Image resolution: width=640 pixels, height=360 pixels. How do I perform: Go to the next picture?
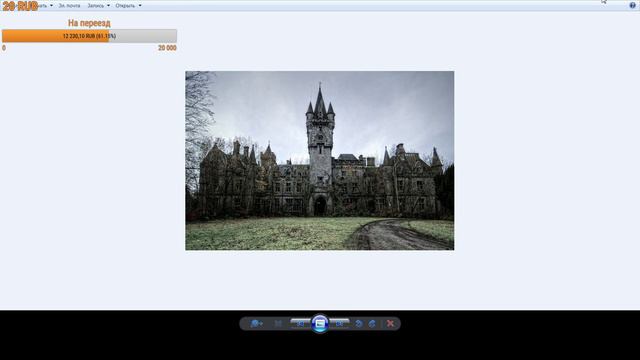340,323
